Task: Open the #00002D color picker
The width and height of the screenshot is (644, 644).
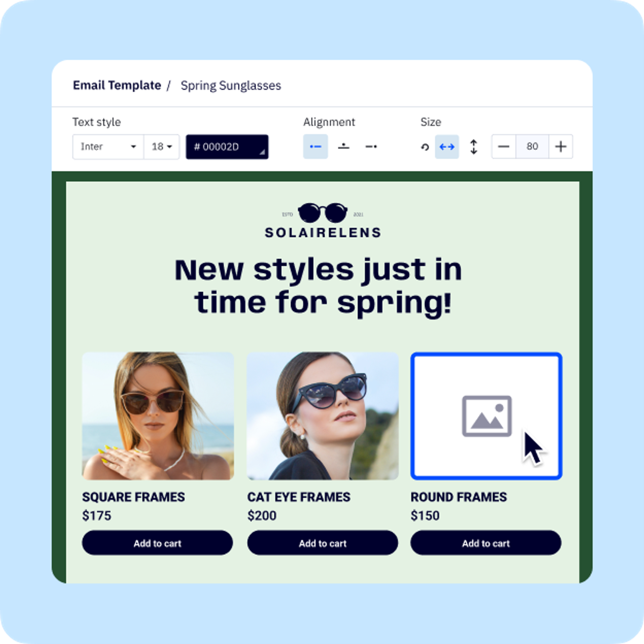Action: pyautogui.click(x=227, y=147)
